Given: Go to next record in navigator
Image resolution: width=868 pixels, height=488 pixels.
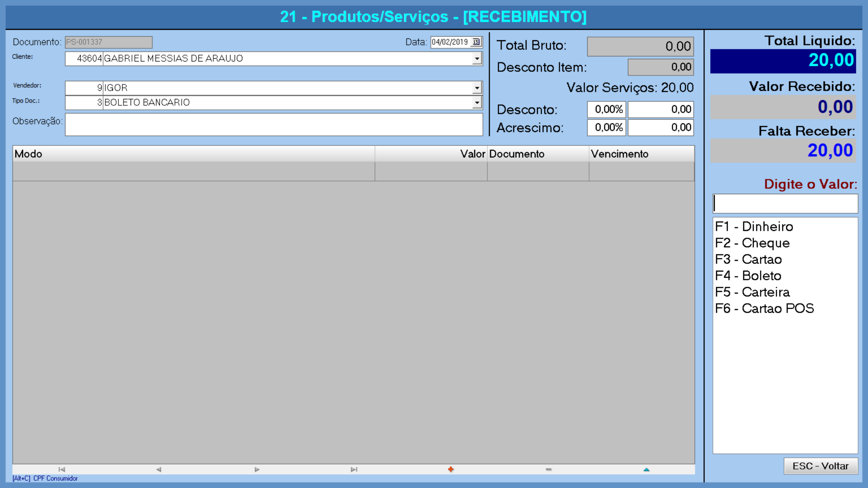Looking at the screenshot, I should [257, 469].
